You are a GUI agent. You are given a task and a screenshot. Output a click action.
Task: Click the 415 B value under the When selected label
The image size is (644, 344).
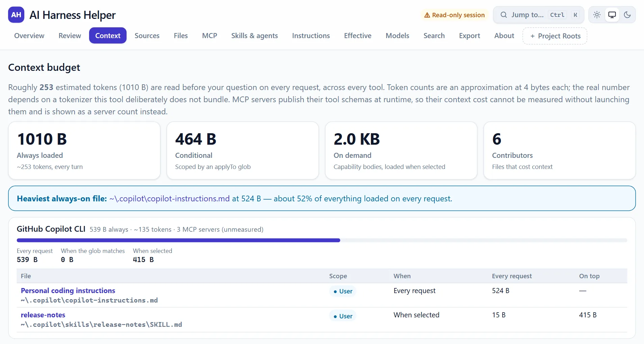[x=143, y=260]
